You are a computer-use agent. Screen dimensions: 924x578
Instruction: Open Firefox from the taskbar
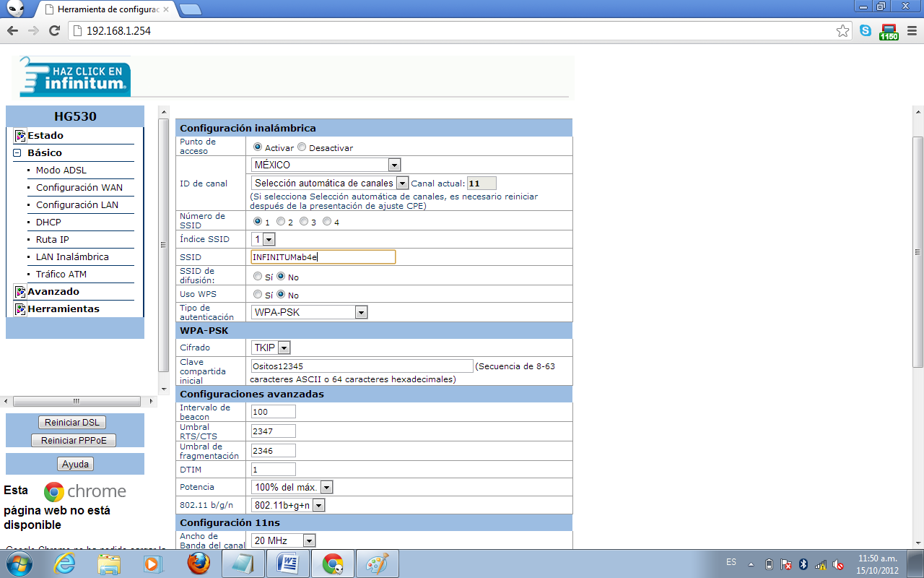[199, 563]
